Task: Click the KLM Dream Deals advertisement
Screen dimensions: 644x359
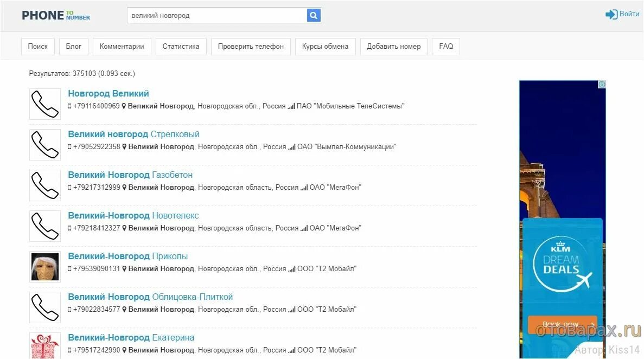Action: [562, 219]
